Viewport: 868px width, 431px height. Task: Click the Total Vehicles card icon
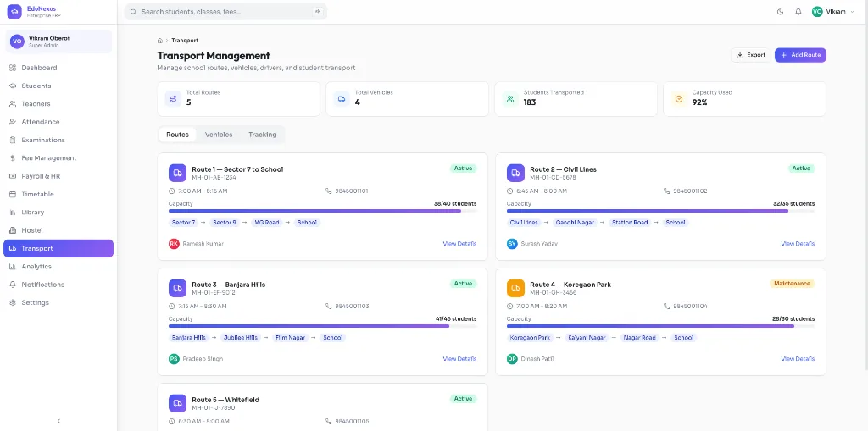(x=342, y=99)
